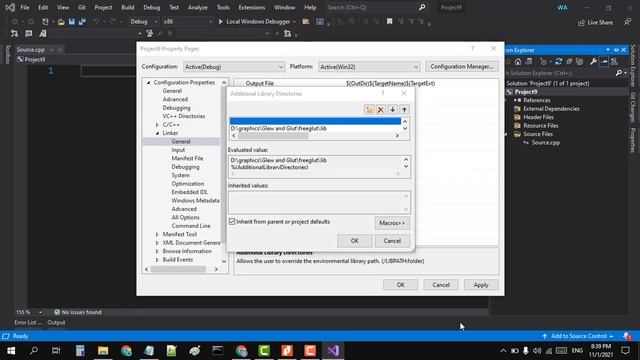This screenshot has width=640, height=360.
Task: Click the New Line folder icon in dialog
Action: coord(369,109)
